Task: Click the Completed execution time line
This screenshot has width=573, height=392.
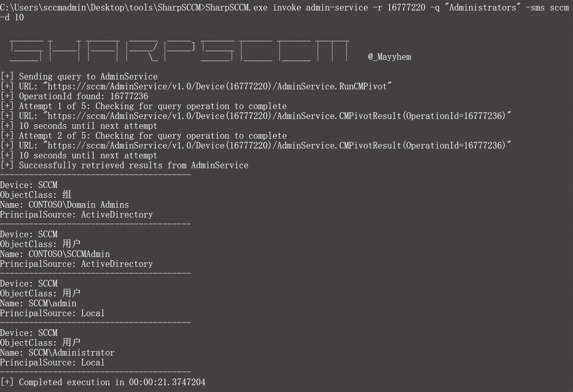Action: tap(103, 382)
